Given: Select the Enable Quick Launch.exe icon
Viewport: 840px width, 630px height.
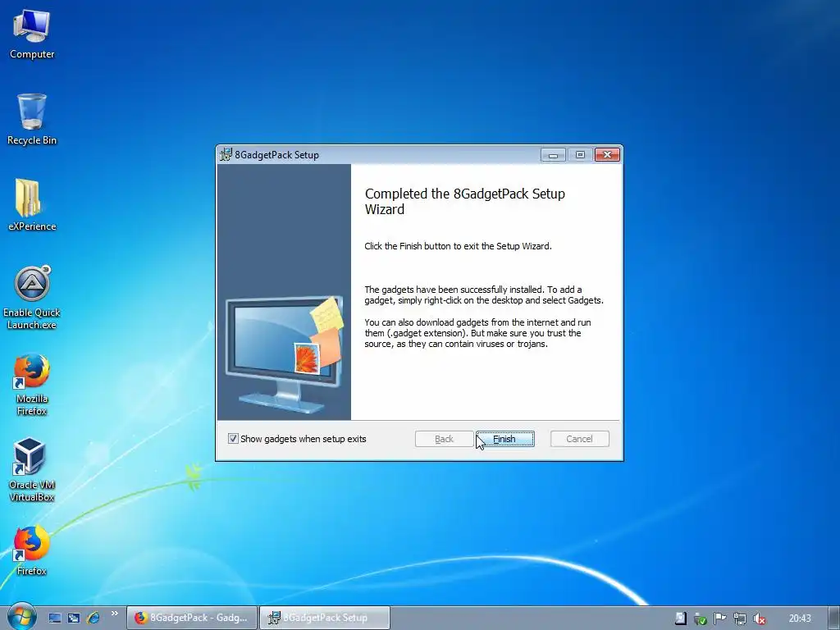Looking at the screenshot, I should coord(32,297).
